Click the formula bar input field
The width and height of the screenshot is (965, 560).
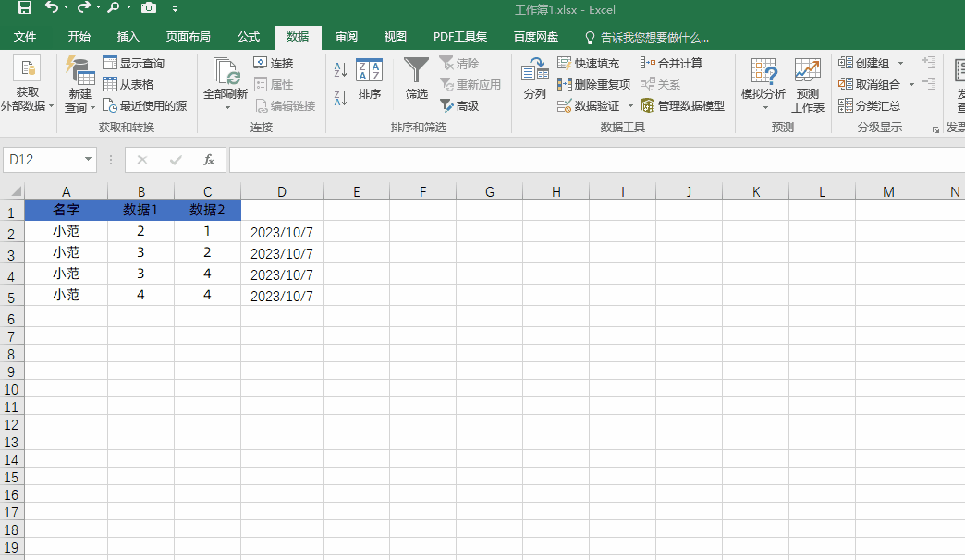pyautogui.click(x=592, y=160)
